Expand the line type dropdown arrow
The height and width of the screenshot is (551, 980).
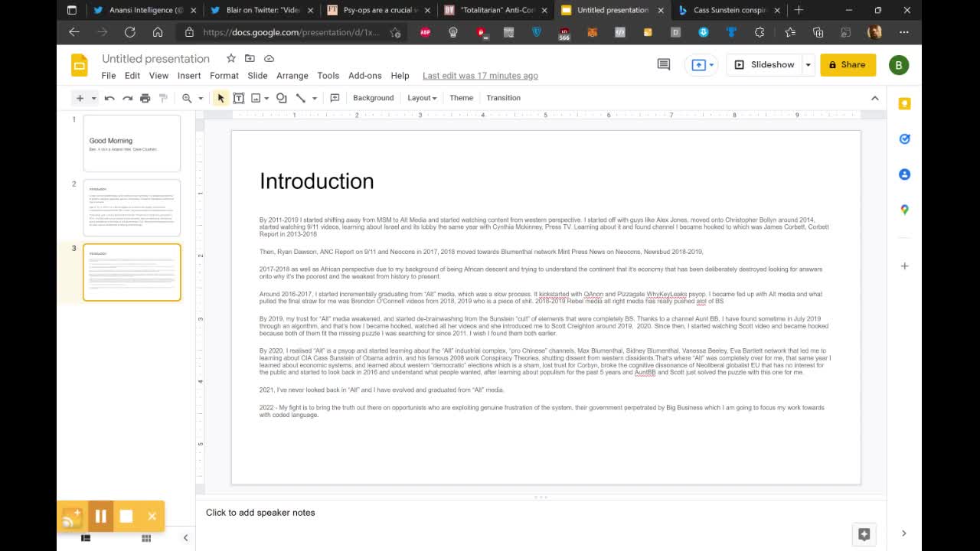coord(314,98)
